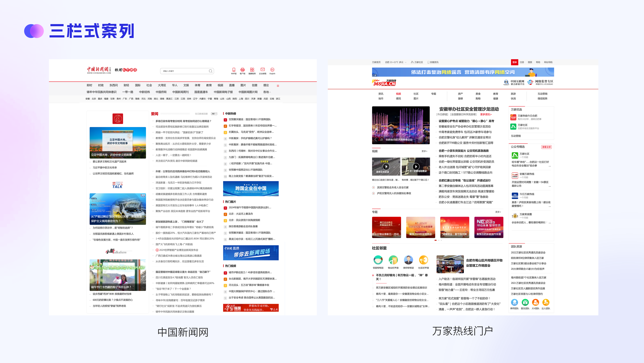Open the 邻里帮帮团 handshake icon
Image resolution: width=644 pixels, height=363 pixels.
[x=378, y=260]
